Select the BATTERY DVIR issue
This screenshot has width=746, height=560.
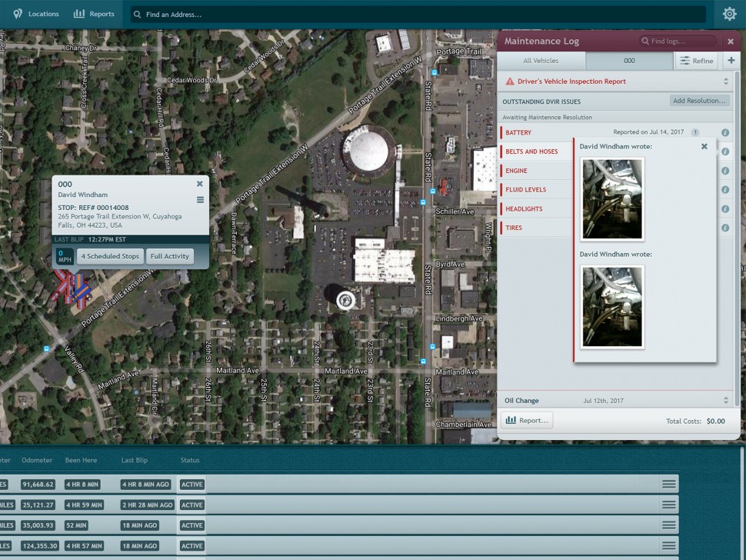point(518,132)
